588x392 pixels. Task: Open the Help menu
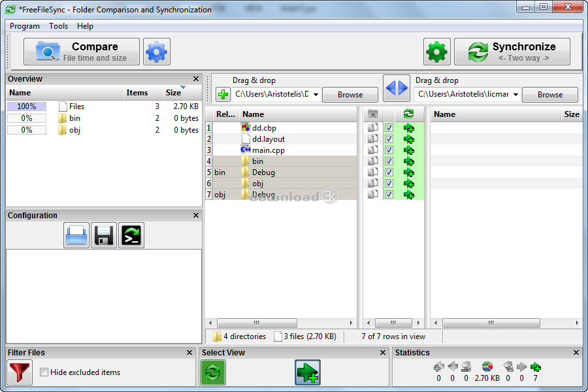tap(85, 26)
